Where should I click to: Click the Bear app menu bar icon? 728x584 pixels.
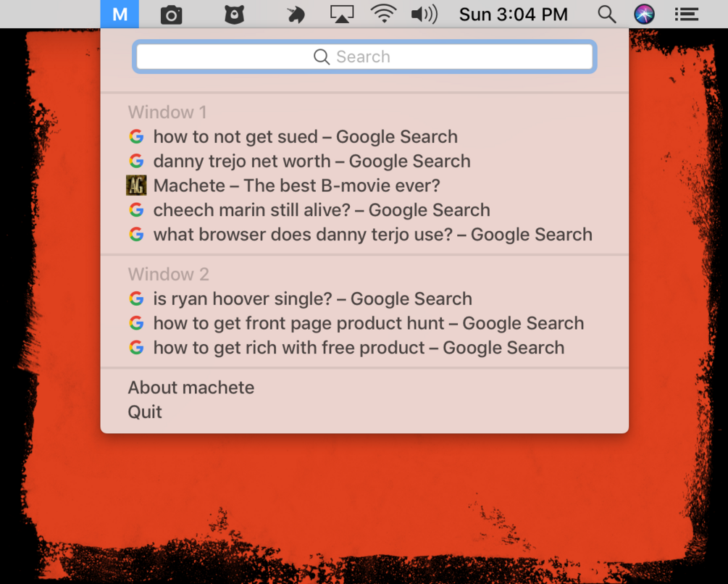pyautogui.click(x=235, y=15)
